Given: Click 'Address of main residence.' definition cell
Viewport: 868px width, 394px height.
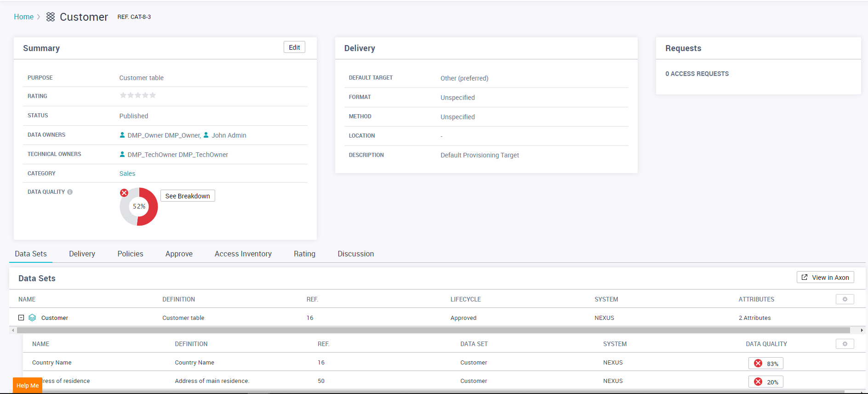Looking at the screenshot, I should [212, 381].
